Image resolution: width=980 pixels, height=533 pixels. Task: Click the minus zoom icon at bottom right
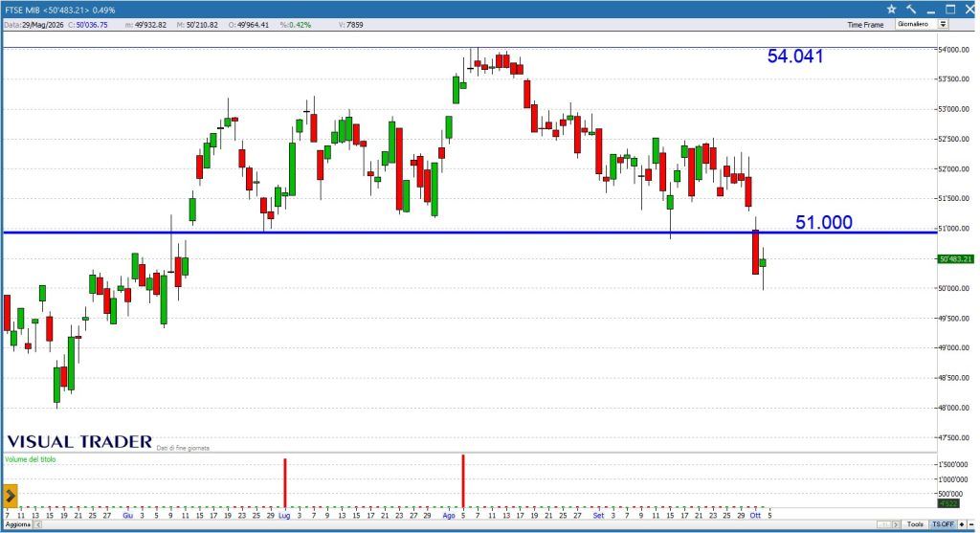tap(971, 524)
